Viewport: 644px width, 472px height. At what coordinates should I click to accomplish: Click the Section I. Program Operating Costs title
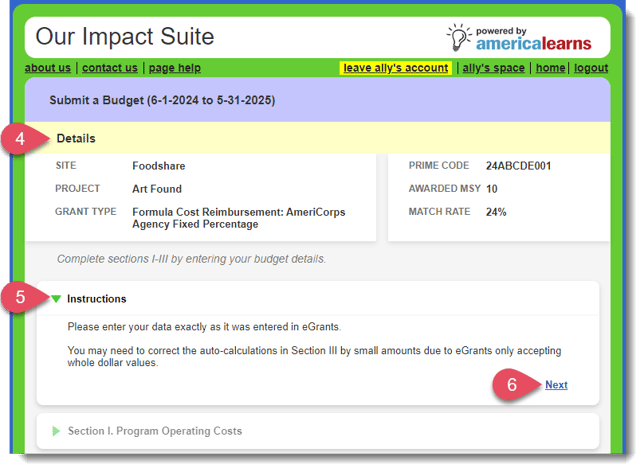coord(155,431)
